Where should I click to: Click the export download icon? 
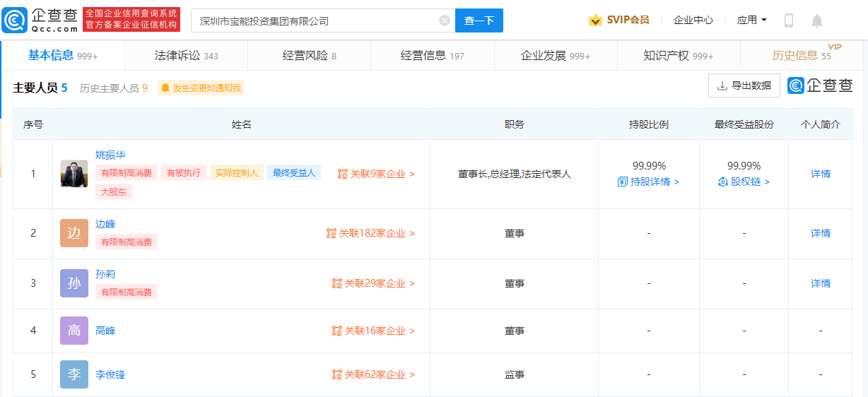point(722,85)
